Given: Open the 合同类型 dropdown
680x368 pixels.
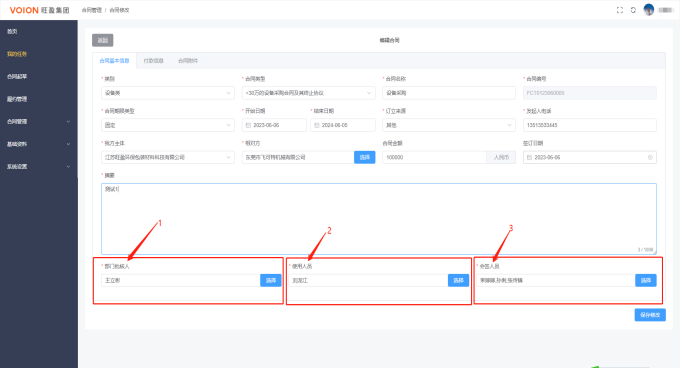Looking at the screenshot, I should pyautogui.click(x=308, y=93).
